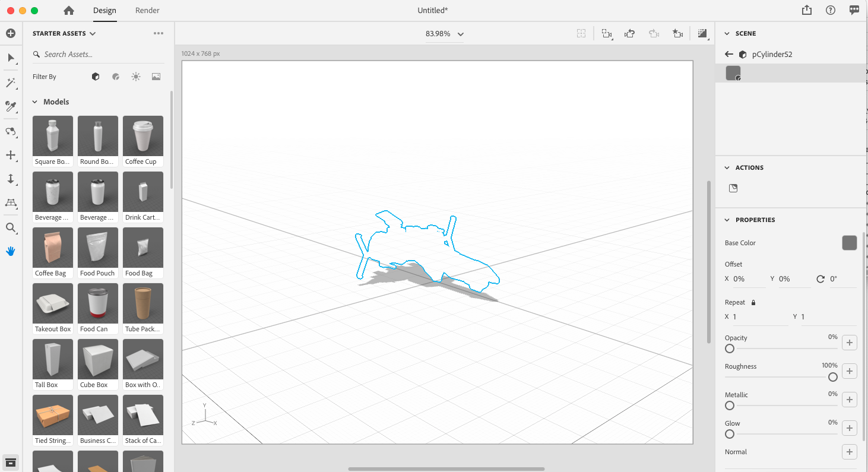The image size is (868, 472).
Task: Click the add content plus icon
Action: click(x=11, y=33)
